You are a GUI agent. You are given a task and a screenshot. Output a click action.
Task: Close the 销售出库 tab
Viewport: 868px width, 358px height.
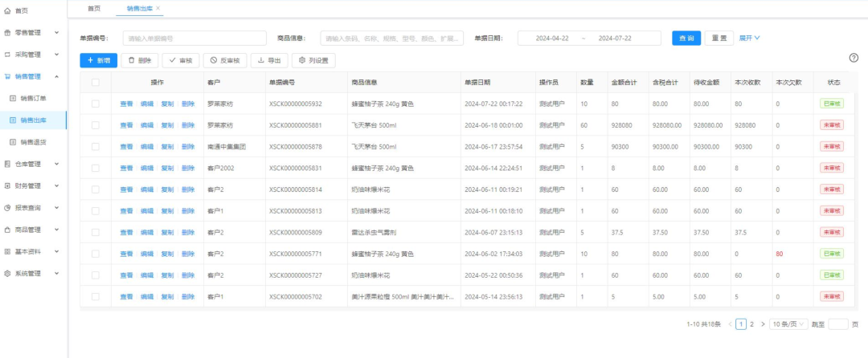158,8
